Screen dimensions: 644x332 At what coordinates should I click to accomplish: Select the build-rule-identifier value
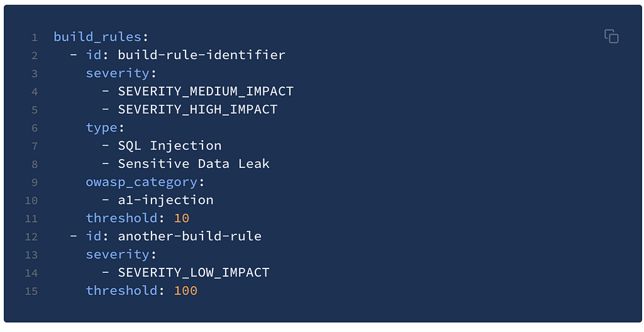tap(201, 55)
